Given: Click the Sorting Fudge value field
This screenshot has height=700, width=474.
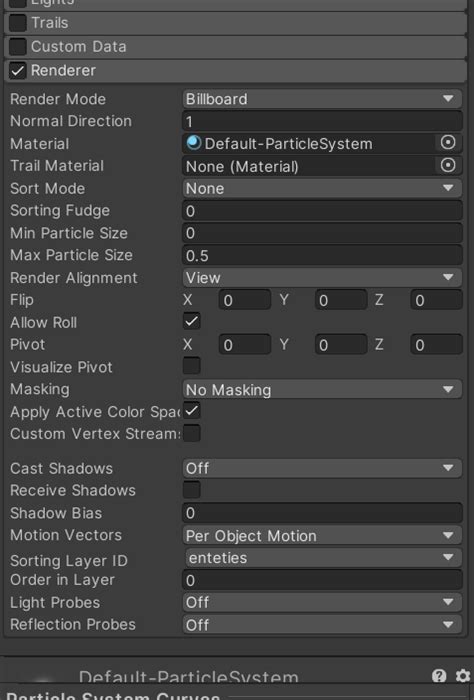Looking at the screenshot, I should (322, 210).
